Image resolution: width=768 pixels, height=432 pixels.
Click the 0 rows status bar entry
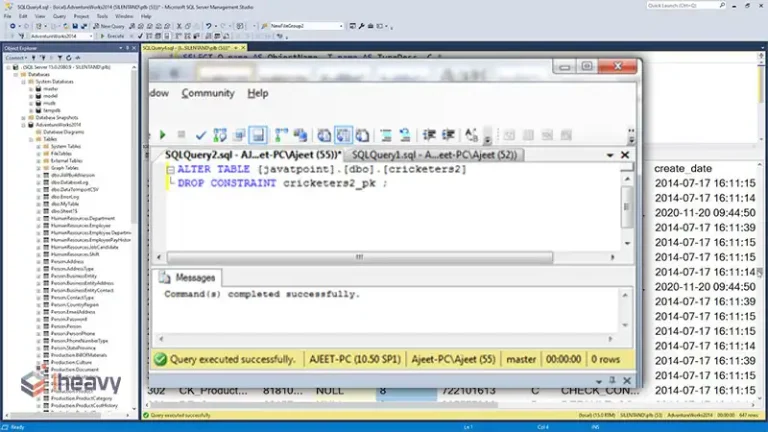tap(605, 360)
